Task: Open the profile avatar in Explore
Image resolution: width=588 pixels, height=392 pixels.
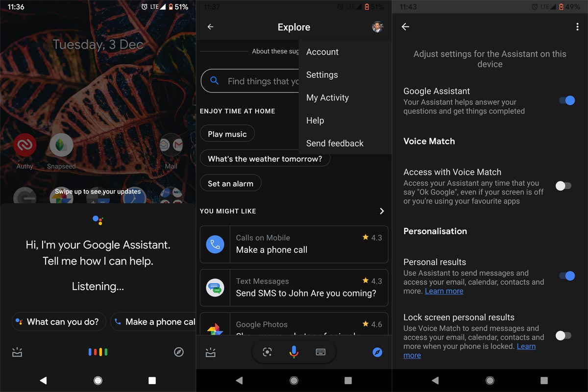Action: pos(377,27)
